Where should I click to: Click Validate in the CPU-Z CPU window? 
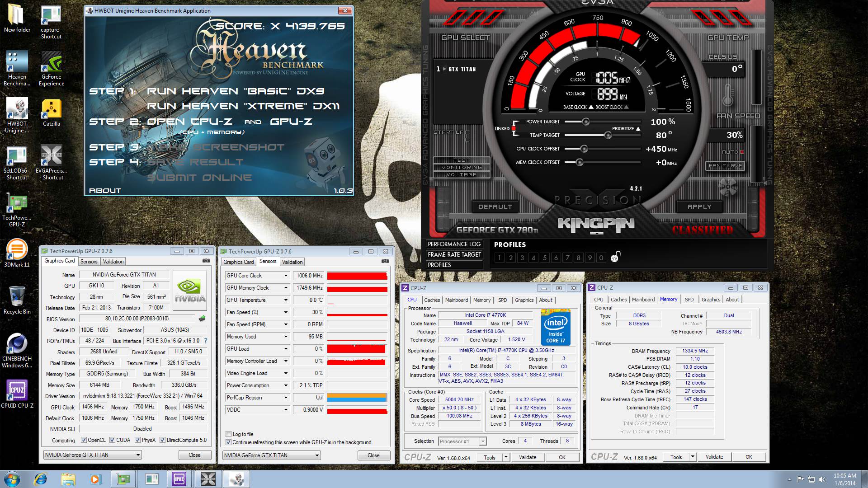528,457
